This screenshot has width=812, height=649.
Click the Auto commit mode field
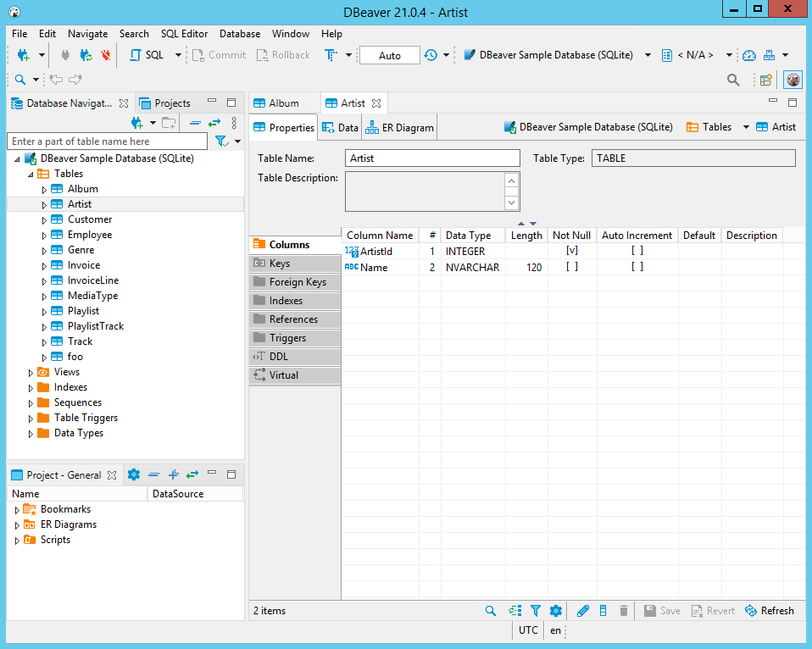pyautogui.click(x=389, y=55)
